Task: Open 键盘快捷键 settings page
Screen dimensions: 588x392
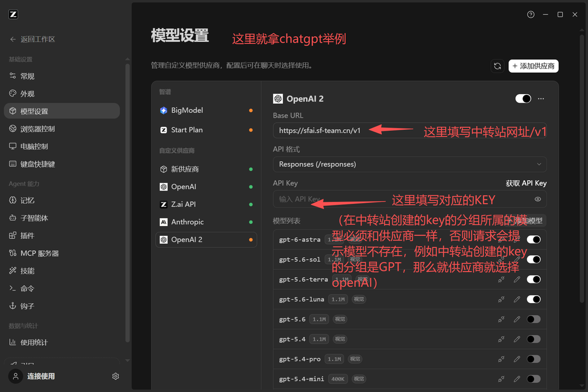Action: 62,164
